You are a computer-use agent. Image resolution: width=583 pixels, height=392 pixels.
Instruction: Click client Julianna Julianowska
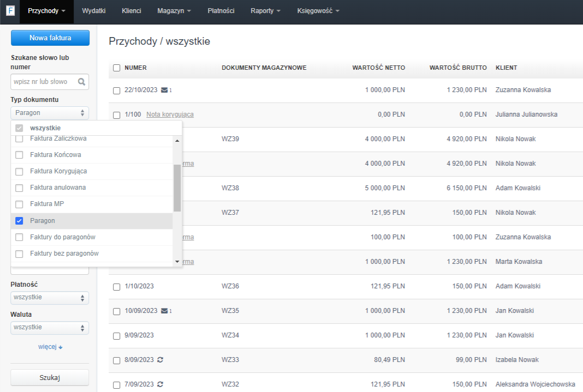(x=526, y=114)
